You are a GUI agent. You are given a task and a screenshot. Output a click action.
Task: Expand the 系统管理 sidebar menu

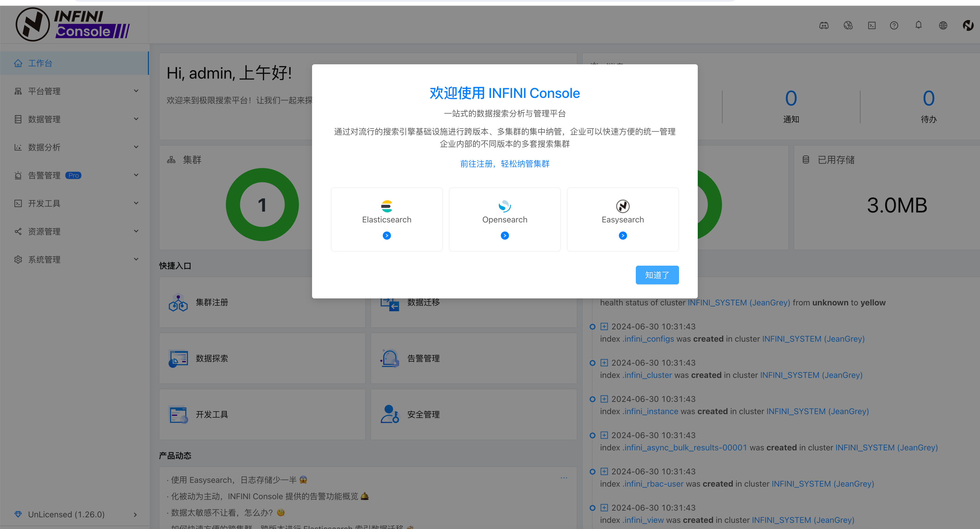click(x=75, y=260)
